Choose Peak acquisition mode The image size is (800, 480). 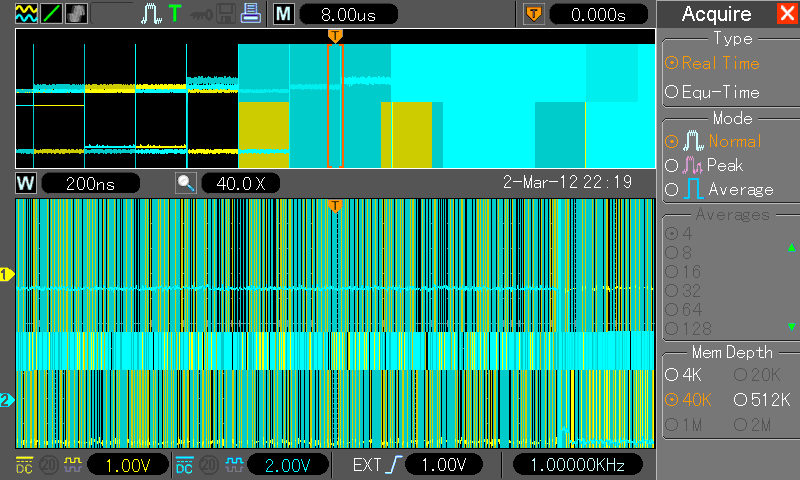(x=704, y=165)
